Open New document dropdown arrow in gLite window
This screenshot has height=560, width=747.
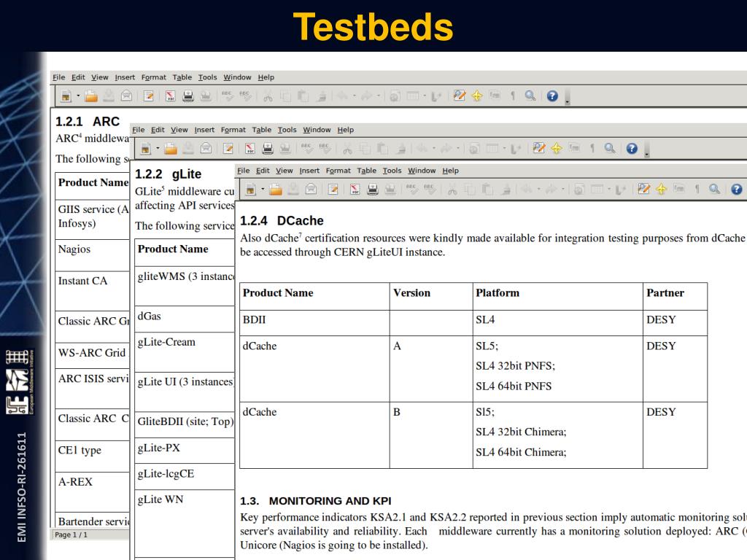pyautogui.click(x=158, y=149)
